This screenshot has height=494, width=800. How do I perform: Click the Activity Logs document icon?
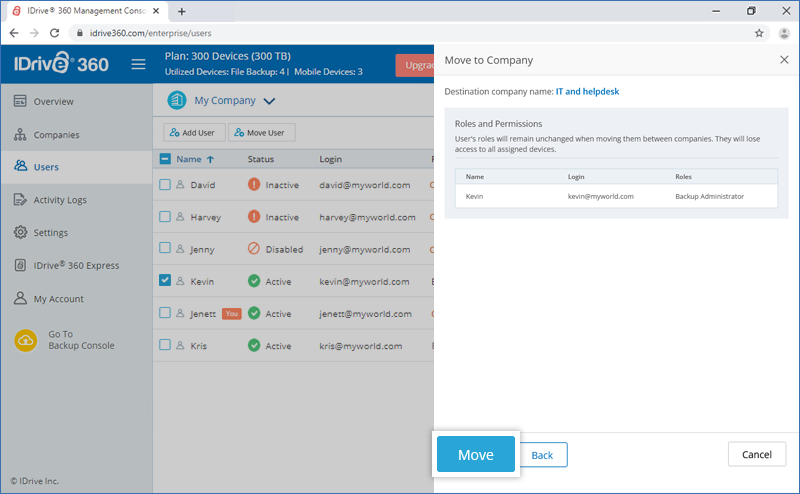point(20,200)
